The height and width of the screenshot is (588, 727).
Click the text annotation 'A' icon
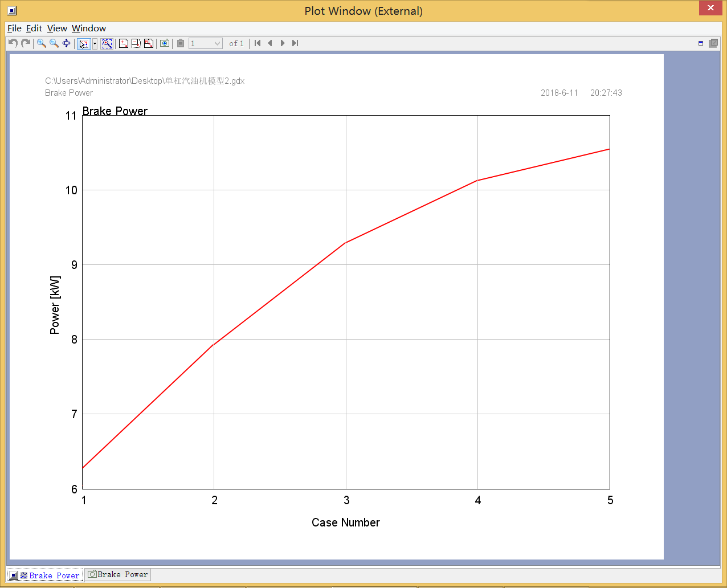pos(149,43)
